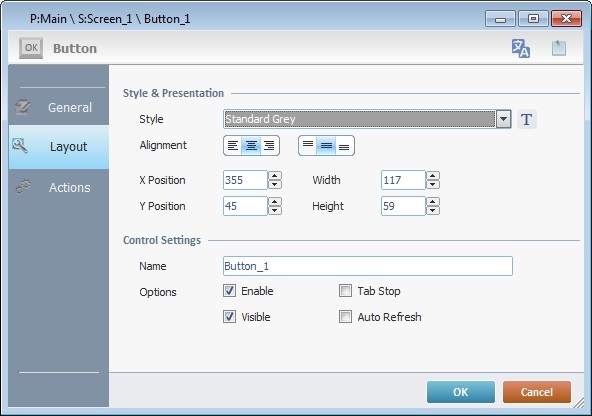Set vertical alignment to middle
This screenshot has width=592, height=416.
point(326,146)
